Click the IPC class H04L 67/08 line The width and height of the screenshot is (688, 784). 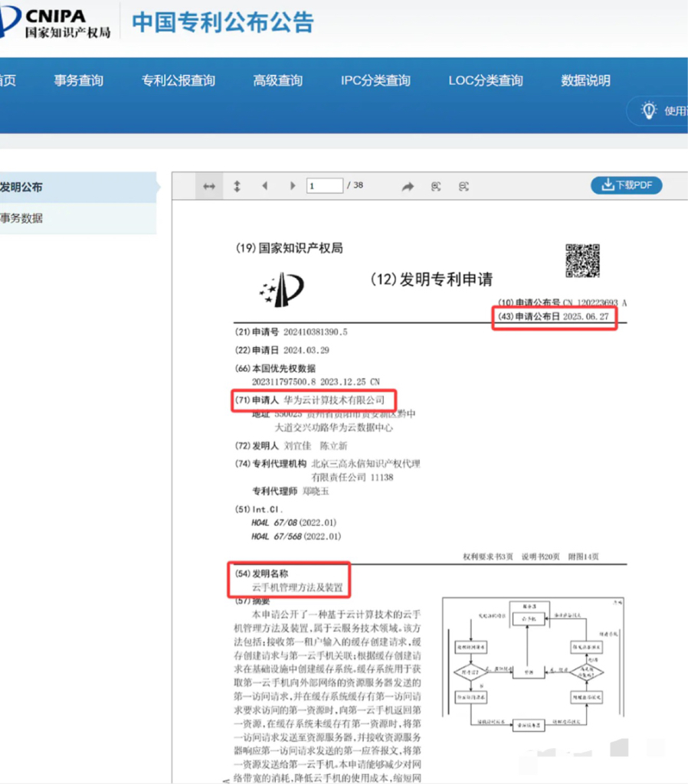293,522
